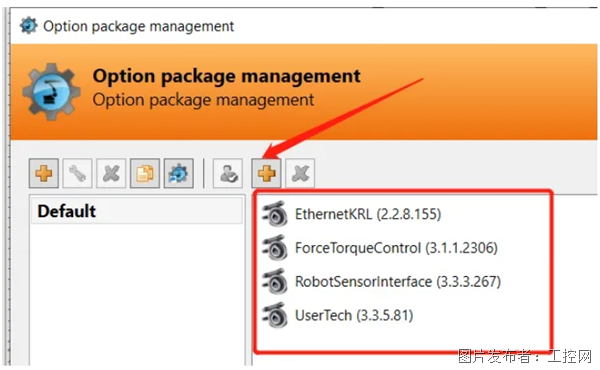Select the ForceTorqueControl package icon
Image resolution: width=600 pixels, height=370 pixels.
(275, 248)
